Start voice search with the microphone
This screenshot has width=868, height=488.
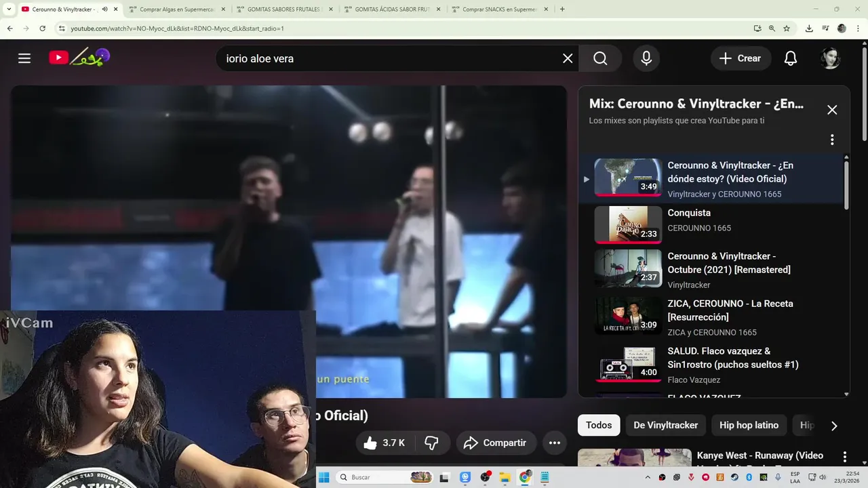646,58
